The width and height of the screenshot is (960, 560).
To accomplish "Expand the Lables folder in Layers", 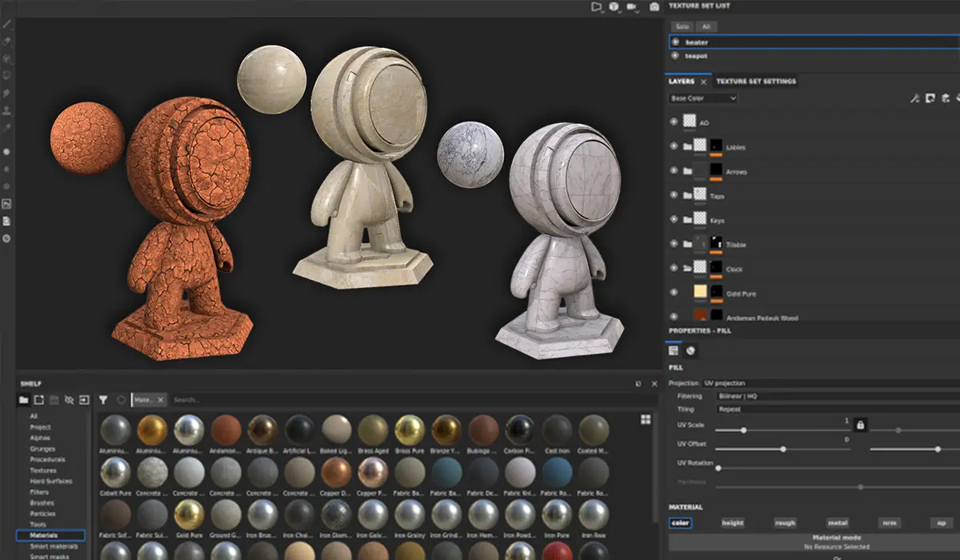I will tap(687, 146).
